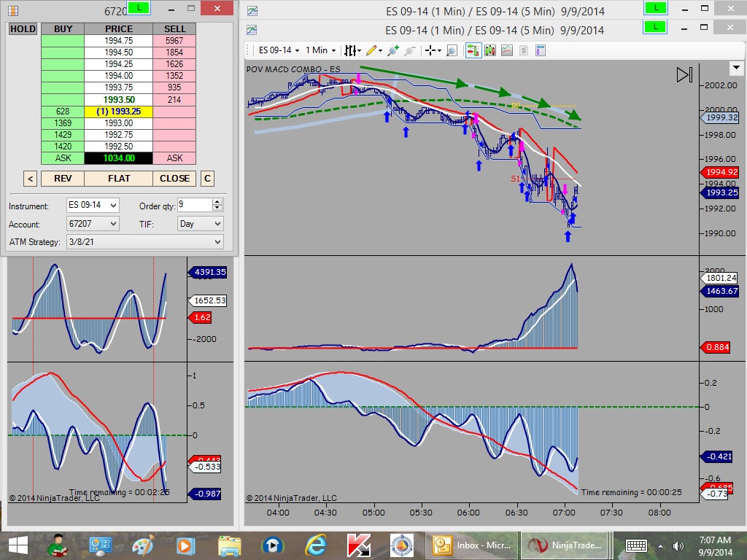Launch Paint from the taskbar

[143, 545]
